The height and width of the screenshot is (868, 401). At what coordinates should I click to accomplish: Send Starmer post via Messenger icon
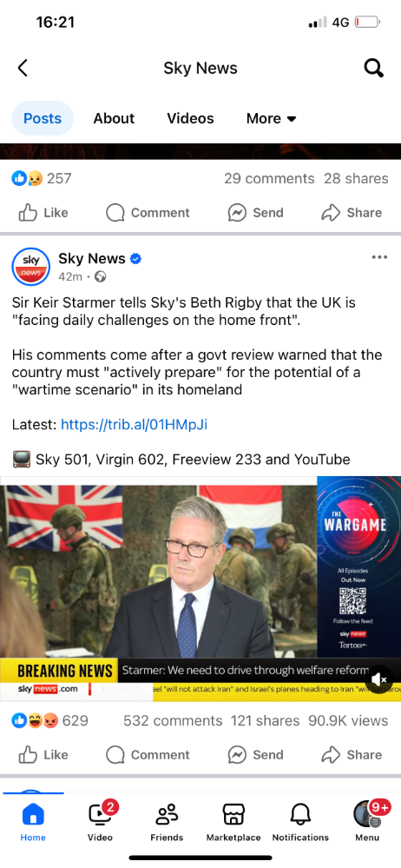[255, 754]
